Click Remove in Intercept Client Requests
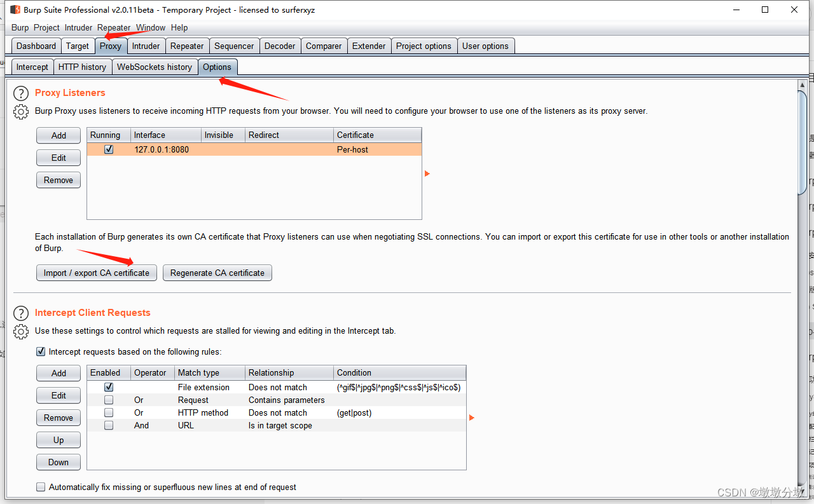The width and height of the screenshot is (814, 504). [x=59, y=418]
